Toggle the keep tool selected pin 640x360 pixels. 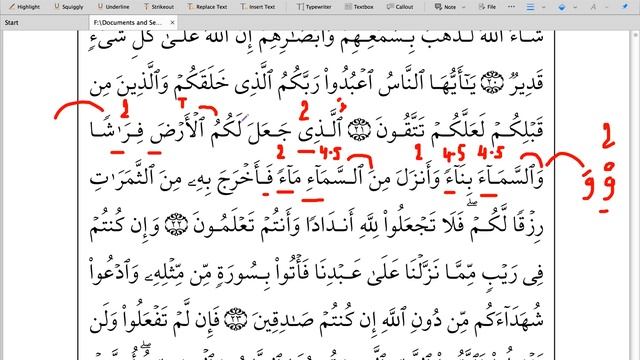click(x=625, y=7)
